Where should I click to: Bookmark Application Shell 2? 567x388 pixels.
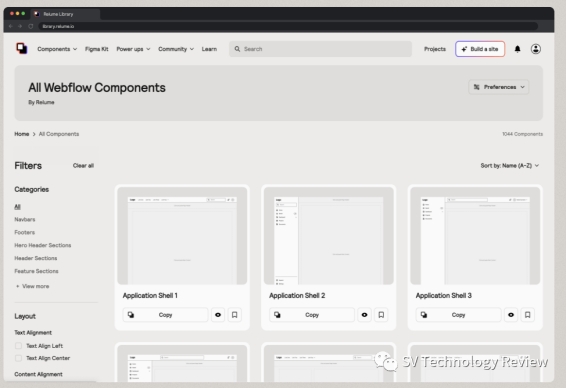(381, 315)
